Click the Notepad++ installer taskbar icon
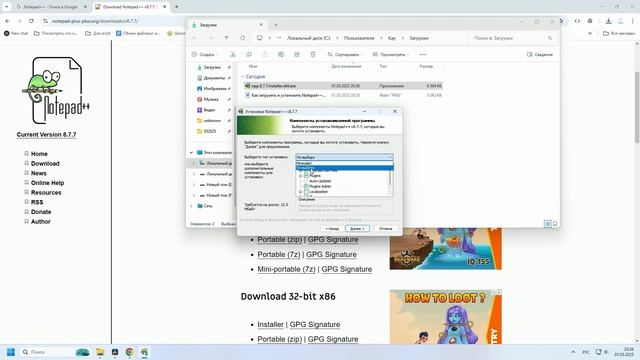 point(144,352)
